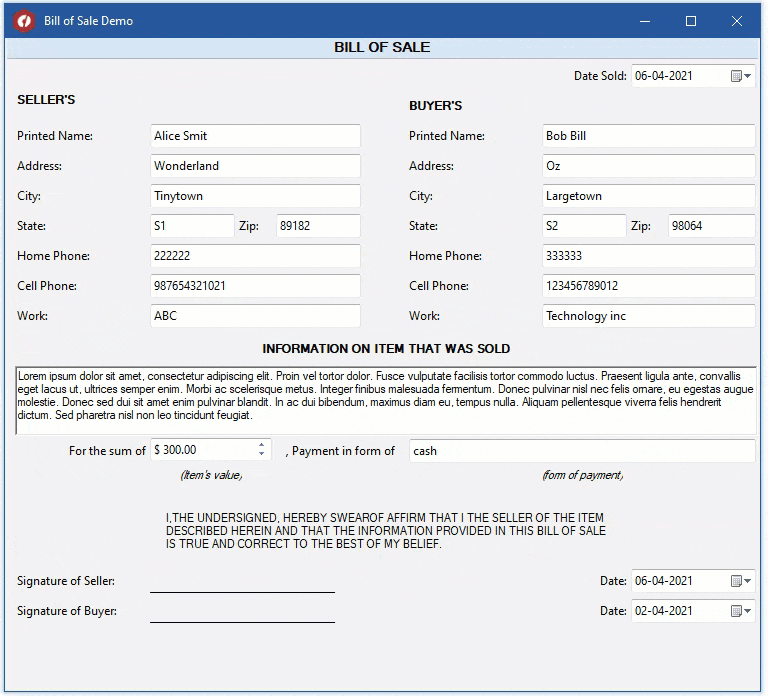Image resolution: width=768 pixels, height=696 pixels.
Task: Increase the sum value with up arrow
Action: click(x=262, y=446)
